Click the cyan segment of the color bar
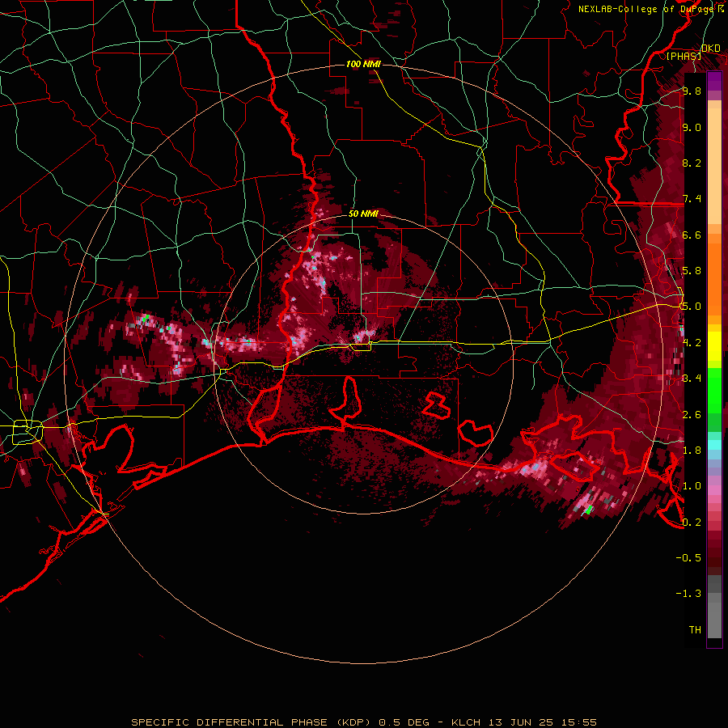 (x=714, y=445)
